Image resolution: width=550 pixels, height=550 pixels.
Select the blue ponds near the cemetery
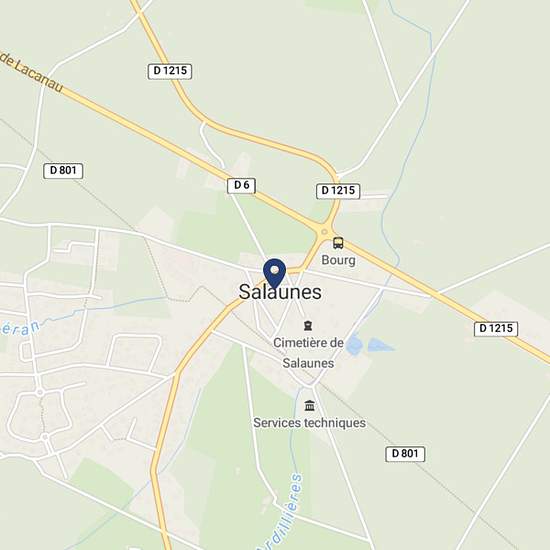point(369,345)
